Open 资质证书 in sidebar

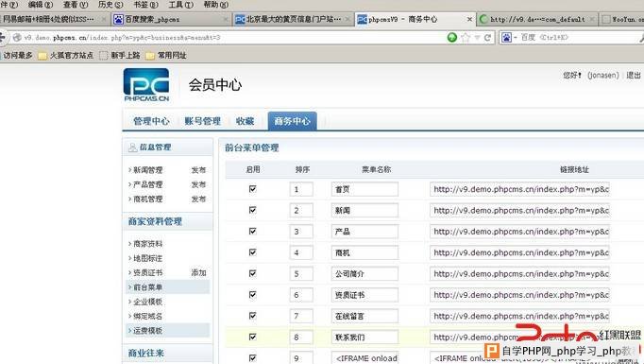point(148,272)
